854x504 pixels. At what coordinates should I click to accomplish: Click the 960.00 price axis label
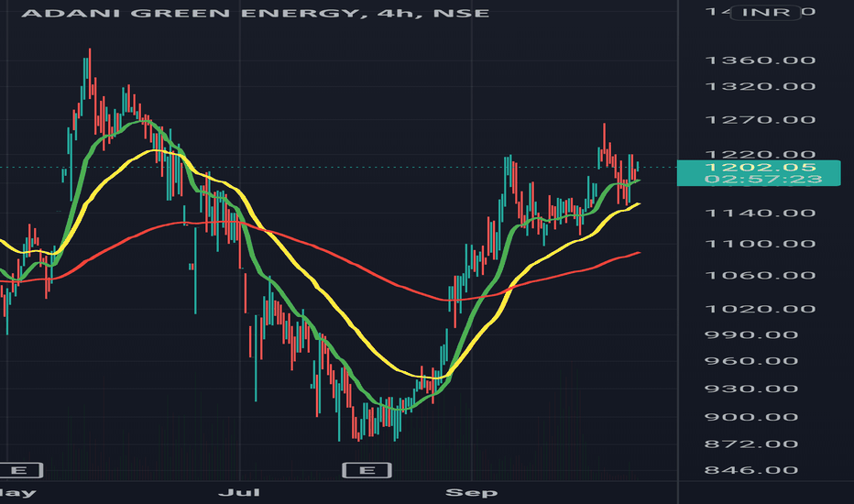tap(751, 361)
